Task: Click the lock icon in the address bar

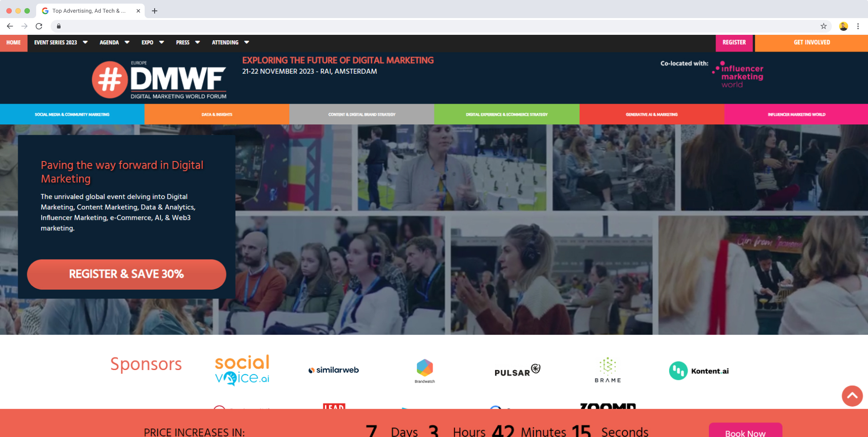Action: (59, 26)
